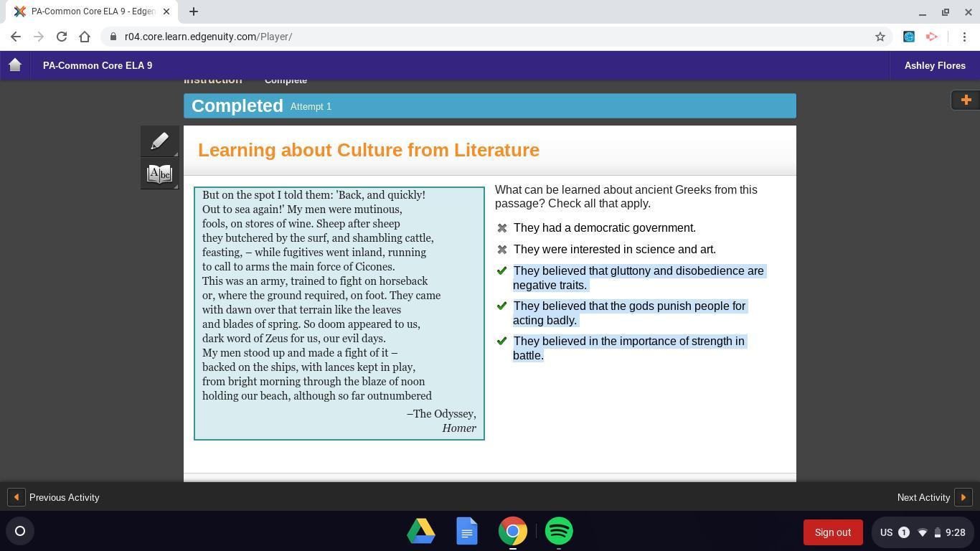Open Chrome from the shelf
The image size is (980, 551).
(513, 532)
